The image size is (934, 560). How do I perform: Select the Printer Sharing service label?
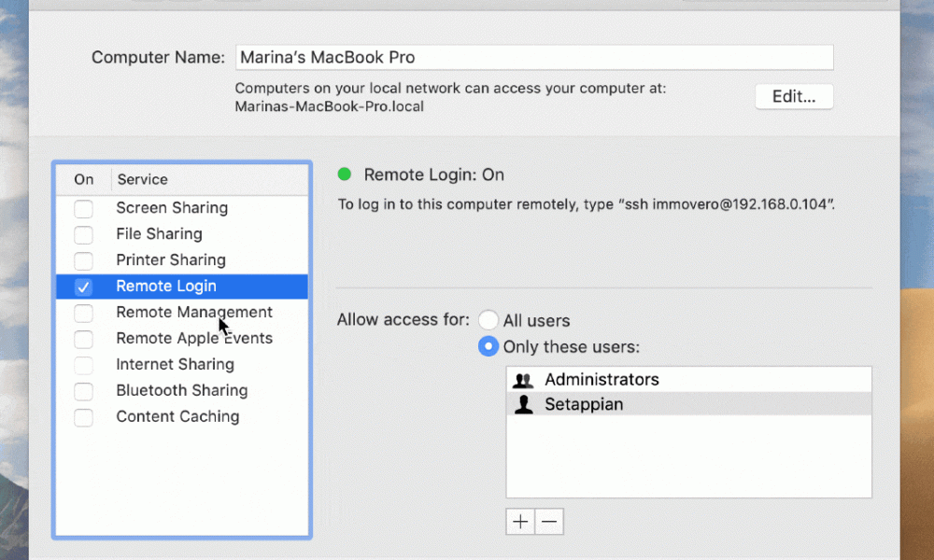click(171, 260)
